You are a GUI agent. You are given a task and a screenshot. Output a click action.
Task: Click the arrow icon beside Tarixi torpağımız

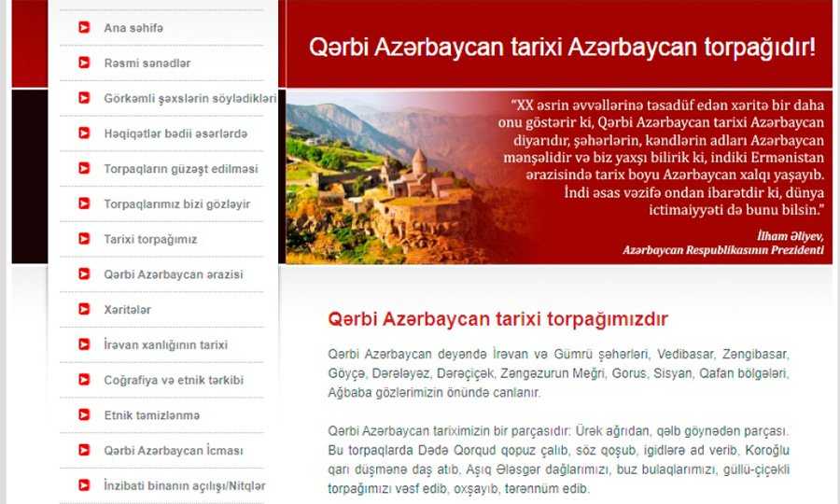(x=84, y=239)
